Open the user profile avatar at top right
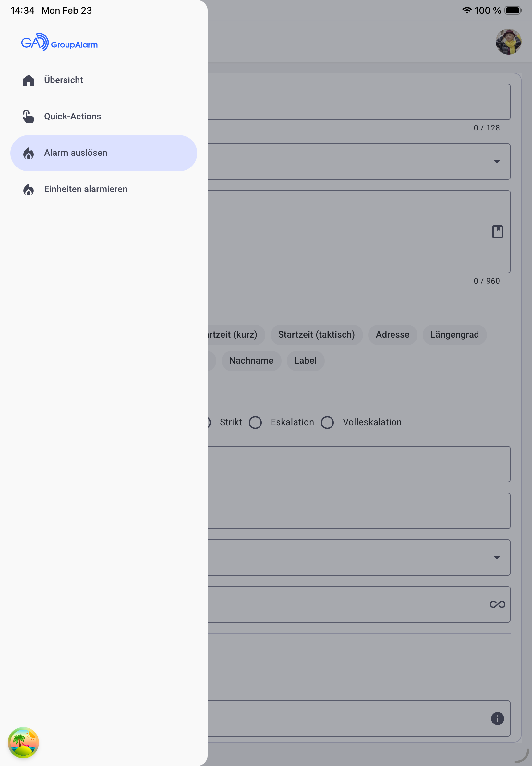Screen dimensions: 532x766 point(508,42)
